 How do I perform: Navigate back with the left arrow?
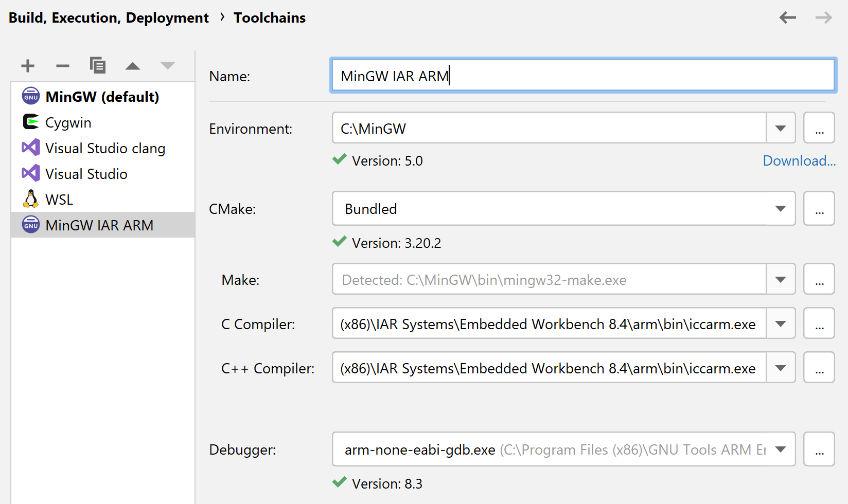[x=787, y=18]
